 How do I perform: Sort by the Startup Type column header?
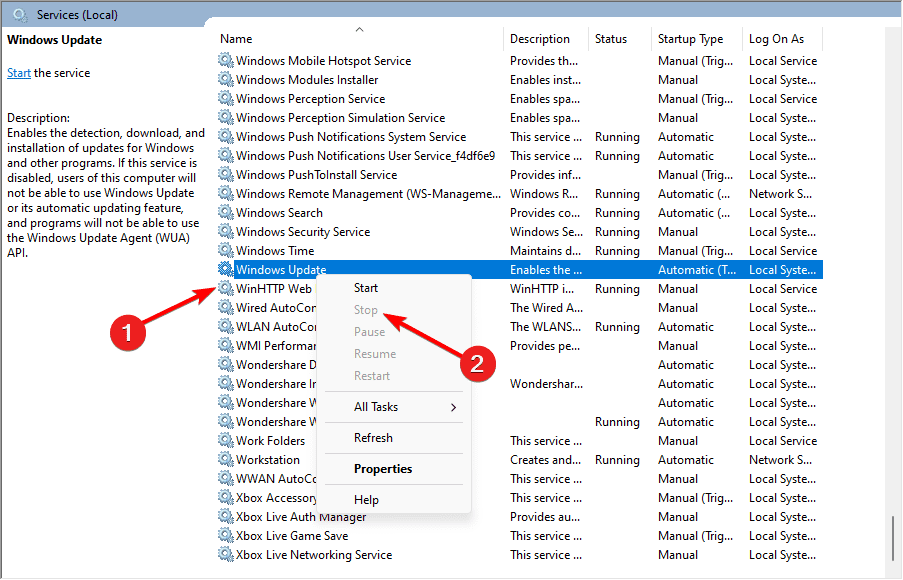pyautogui.click(x=690, y=39)
